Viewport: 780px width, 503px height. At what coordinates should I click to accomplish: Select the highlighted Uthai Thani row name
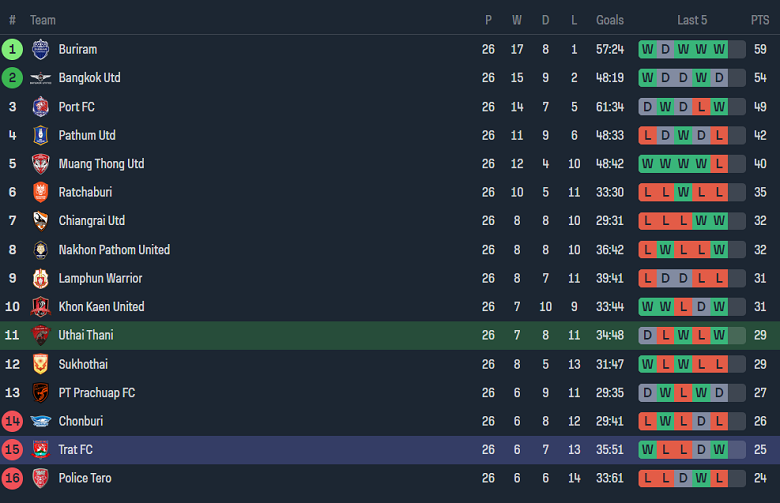coord(86,336)
